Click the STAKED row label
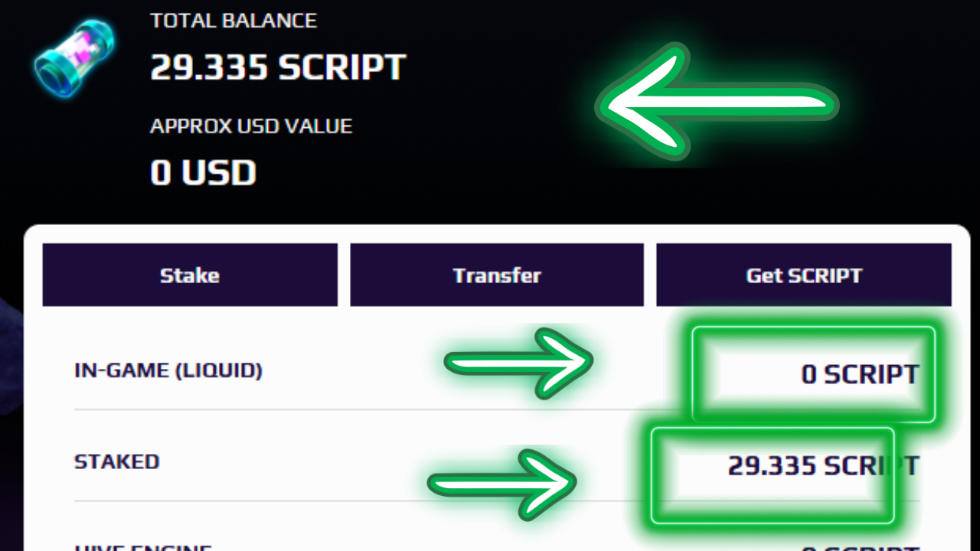980x551 pixels. (x=117, y=462)
